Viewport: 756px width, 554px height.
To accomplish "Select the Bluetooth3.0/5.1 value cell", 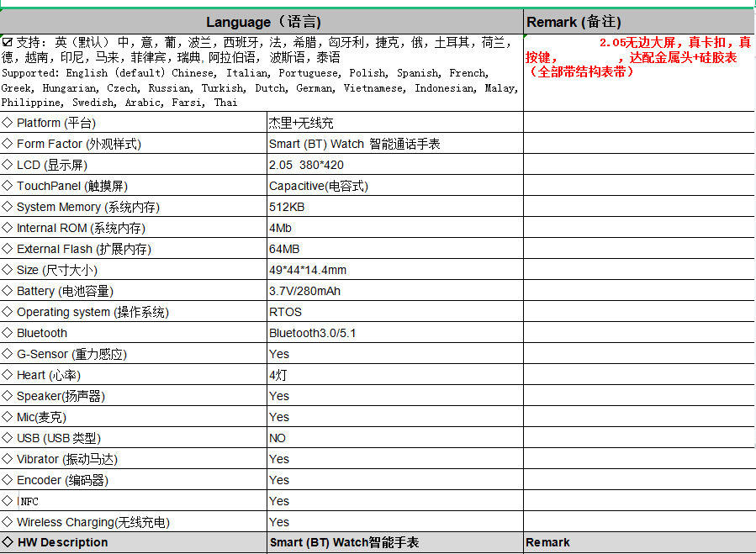I will point(312,333).
